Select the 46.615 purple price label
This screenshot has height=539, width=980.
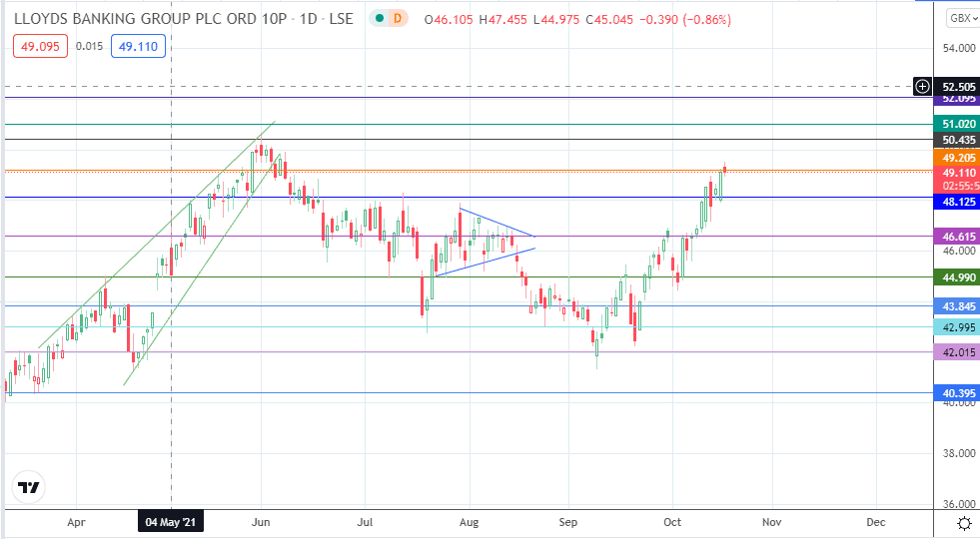tap(957, 237)
